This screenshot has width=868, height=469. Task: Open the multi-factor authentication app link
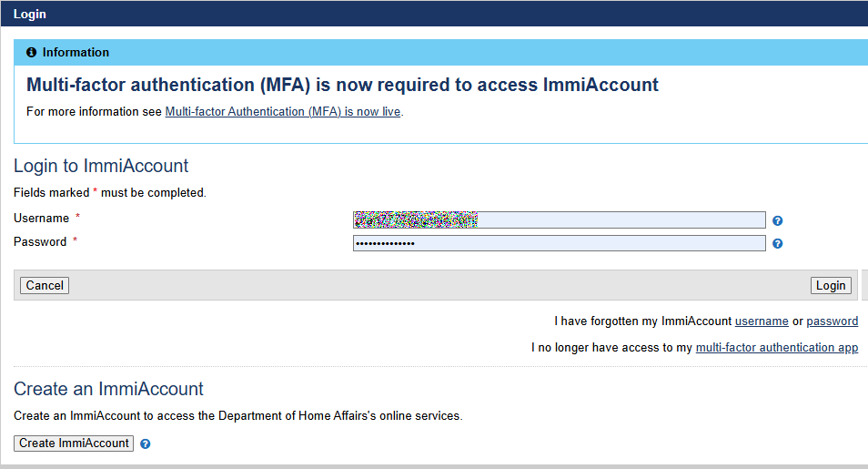pyautogui.click(x=777, y=348)
